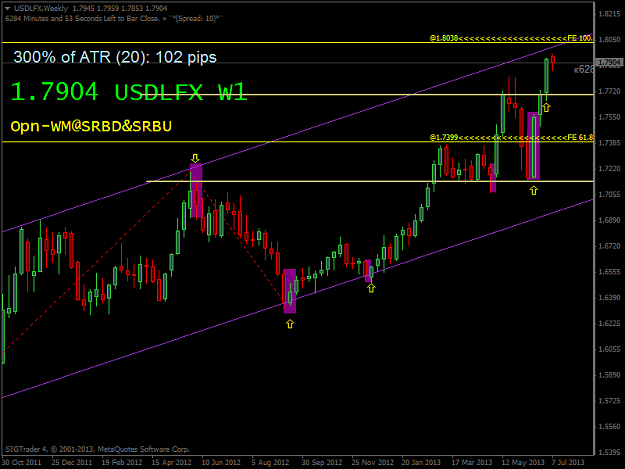
Task: Select the tall purple rectangle near June 2013
Action: 534,146
